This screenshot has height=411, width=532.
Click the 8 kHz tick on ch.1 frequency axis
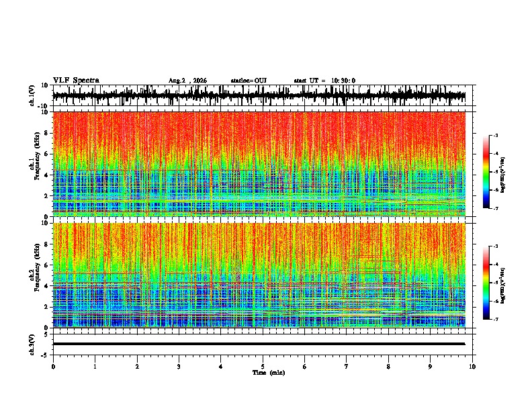[x=46, y=133]
